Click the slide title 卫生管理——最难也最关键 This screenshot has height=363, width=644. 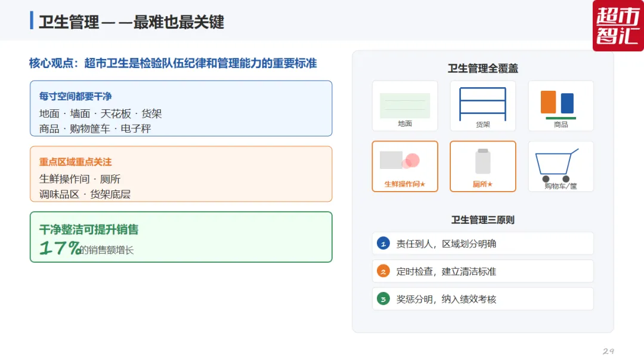pos(131,21)
